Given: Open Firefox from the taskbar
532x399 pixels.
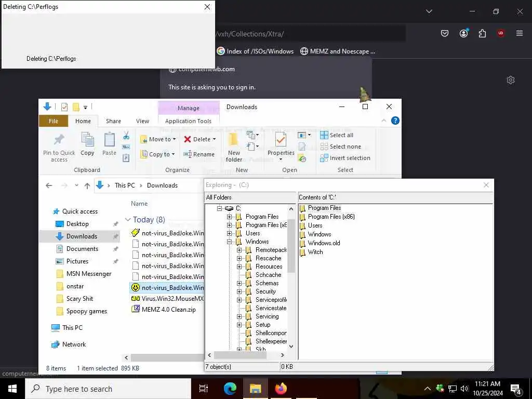Looking at the screenshot, I should click(281, 388).
